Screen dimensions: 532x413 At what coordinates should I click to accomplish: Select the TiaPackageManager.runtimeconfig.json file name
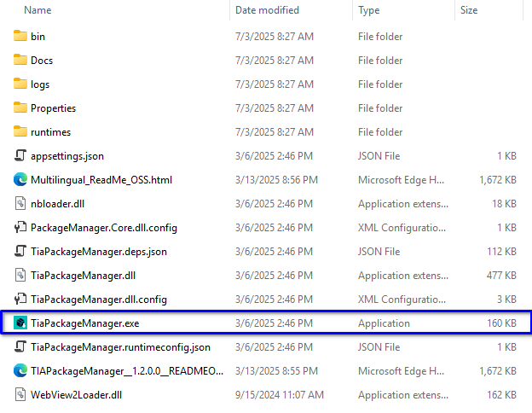coord(120,347)
